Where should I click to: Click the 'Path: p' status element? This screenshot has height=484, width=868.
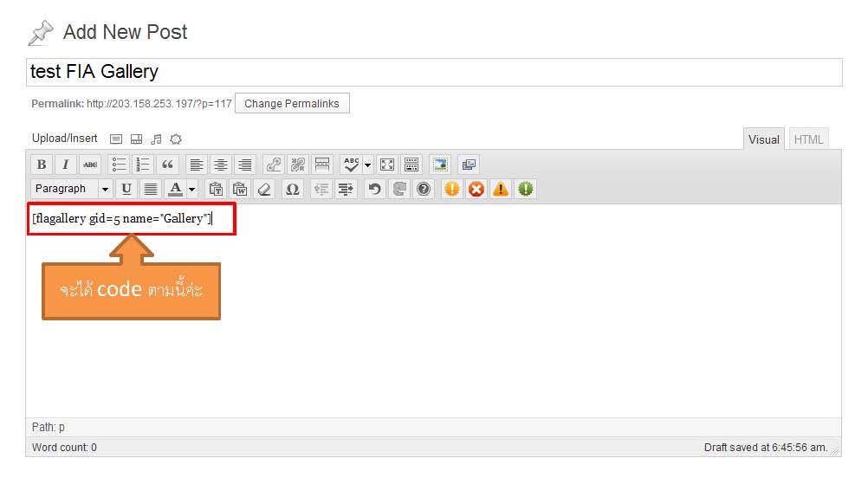[x=49, y=427]
